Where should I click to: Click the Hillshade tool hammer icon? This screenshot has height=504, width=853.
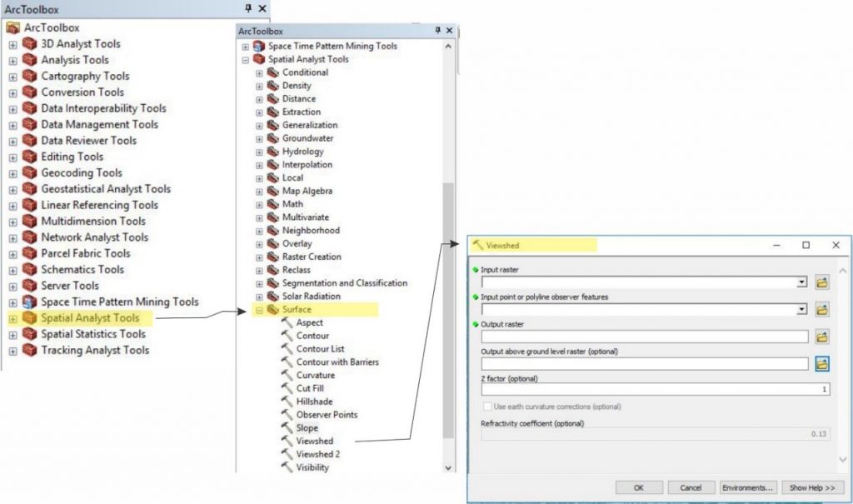pyautogui.click(x=287, y=402)
